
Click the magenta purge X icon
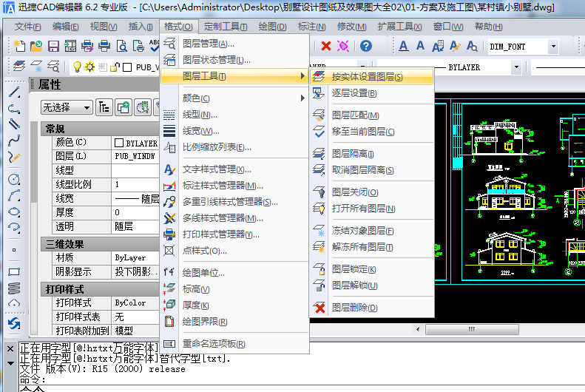(x=343, y=47)
